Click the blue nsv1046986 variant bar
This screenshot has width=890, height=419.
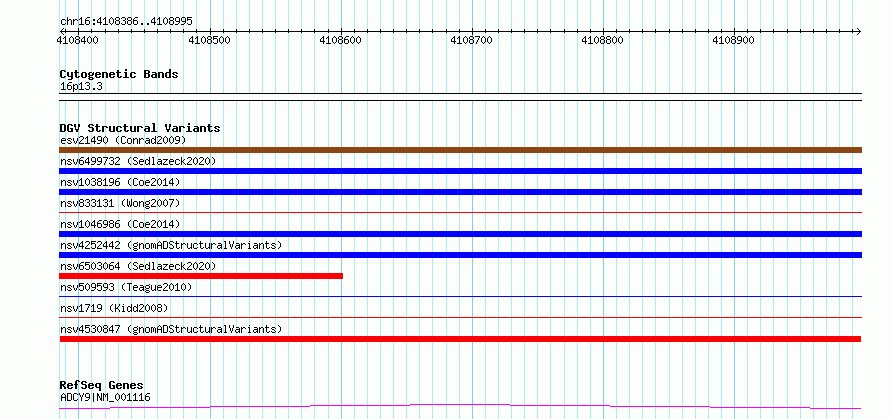tap(460, 234)
